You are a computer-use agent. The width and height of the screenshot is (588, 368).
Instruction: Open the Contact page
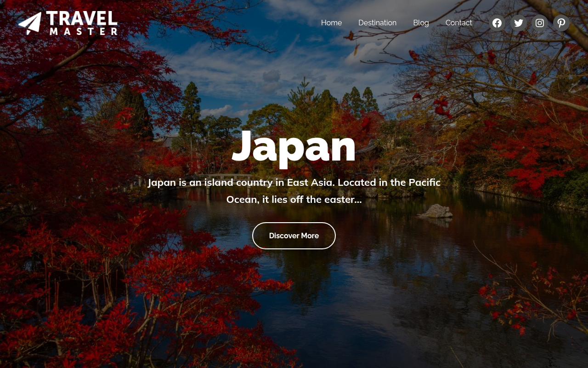[x=458, y=23]
